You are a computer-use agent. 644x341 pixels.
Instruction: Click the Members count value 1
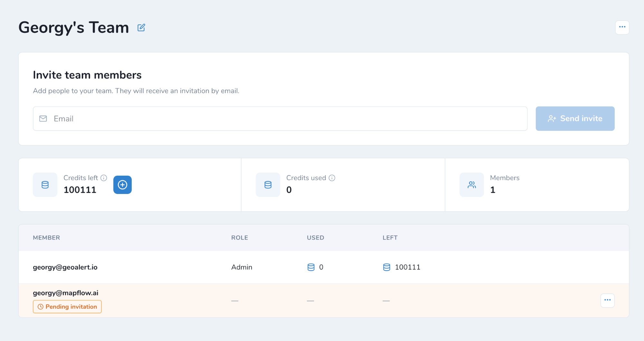[x=493, y=190]
